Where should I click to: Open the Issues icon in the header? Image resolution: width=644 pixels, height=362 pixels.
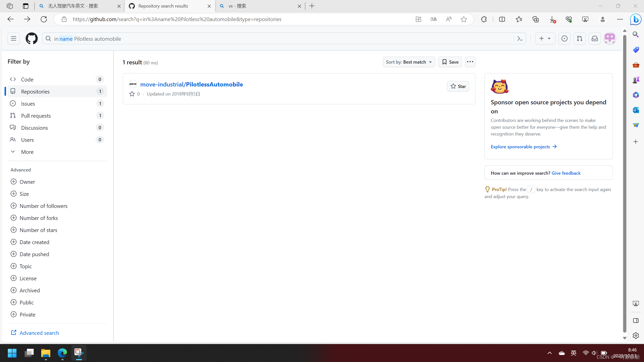click(564, 38)
